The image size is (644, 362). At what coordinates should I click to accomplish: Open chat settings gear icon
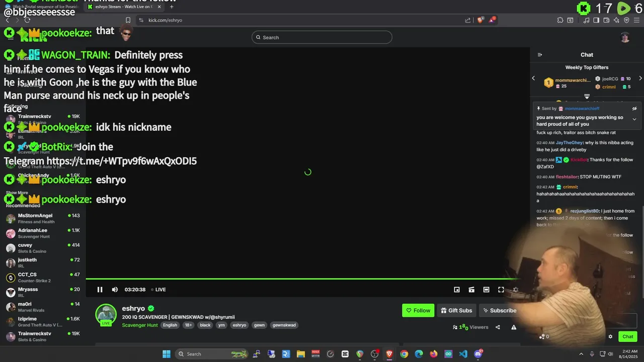(x=610, y=337)
